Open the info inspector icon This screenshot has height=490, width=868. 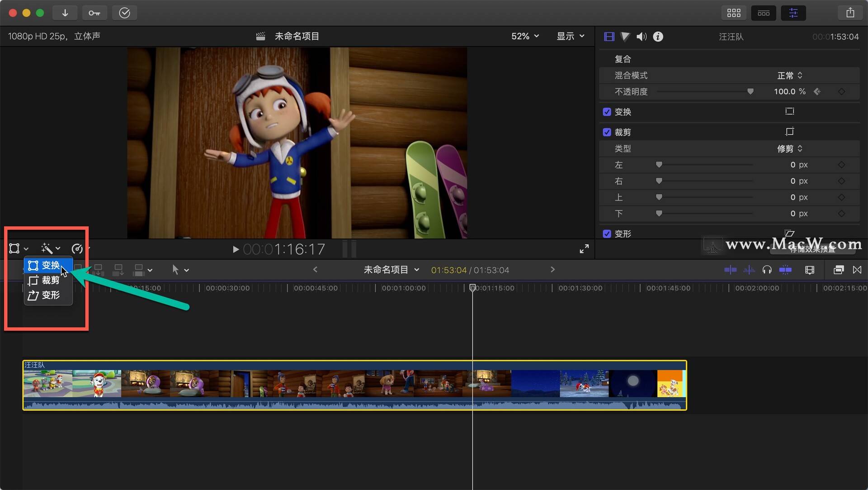coord(658,37)
